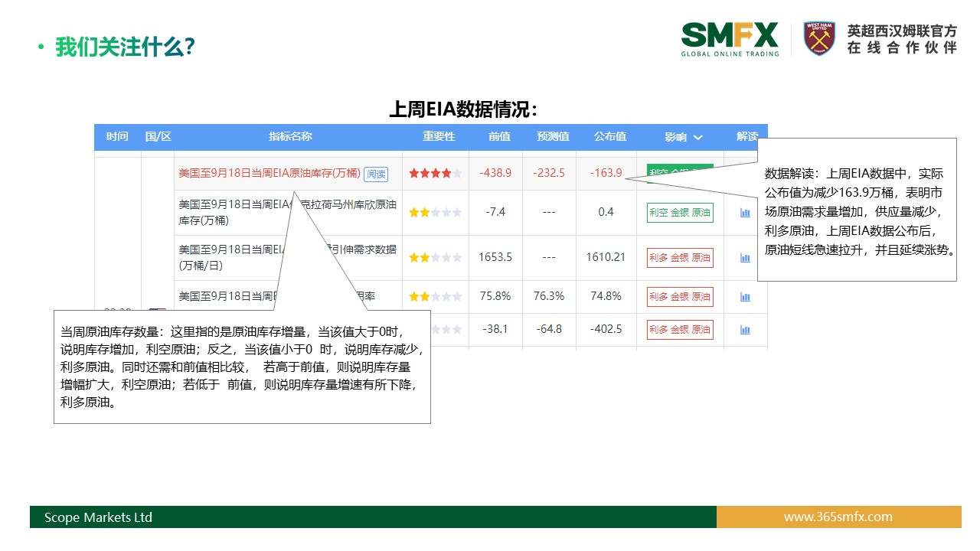The image size is (980, 551).
Task: Click the 数据解读 callout text box
Action: [857, 210]
